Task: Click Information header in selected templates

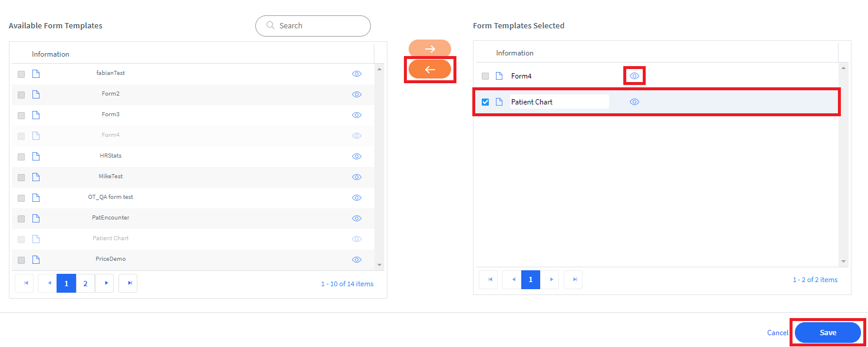Action: tap(515, 53)
